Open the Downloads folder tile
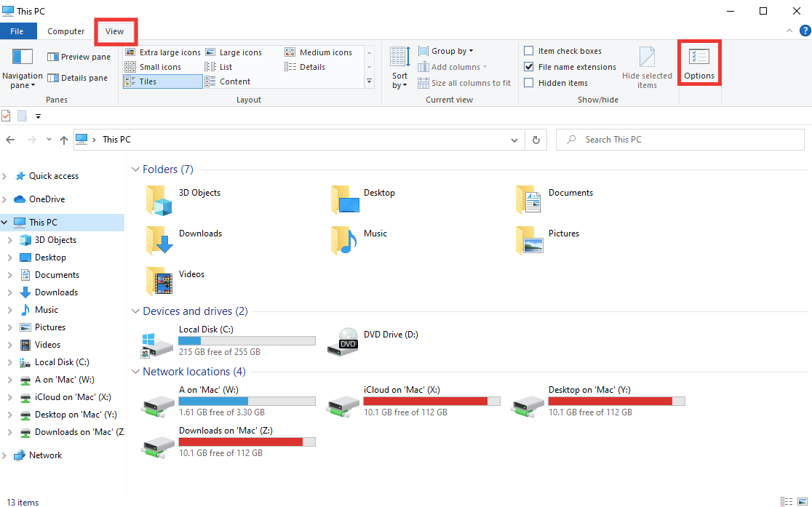812x507 pixels. coord(184,241)
